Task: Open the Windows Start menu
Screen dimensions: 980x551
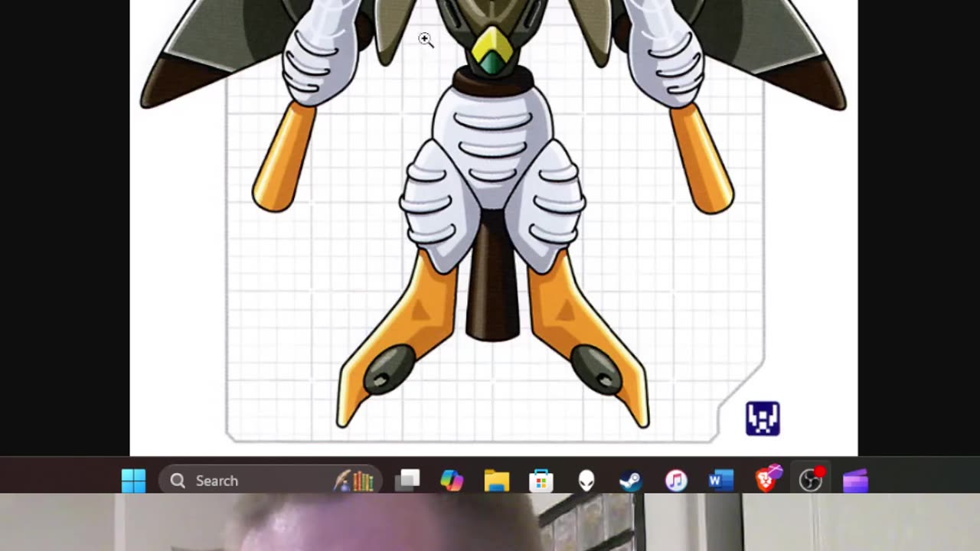Action: (134, 481)
